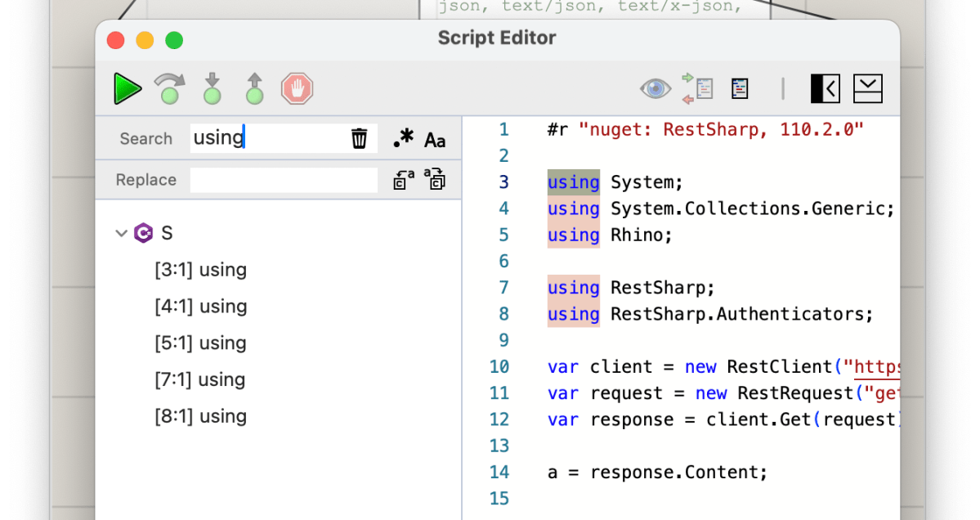This screenshot has height=520, width=980.
Task: Run the script with green play button
Action: coord(128,88)
